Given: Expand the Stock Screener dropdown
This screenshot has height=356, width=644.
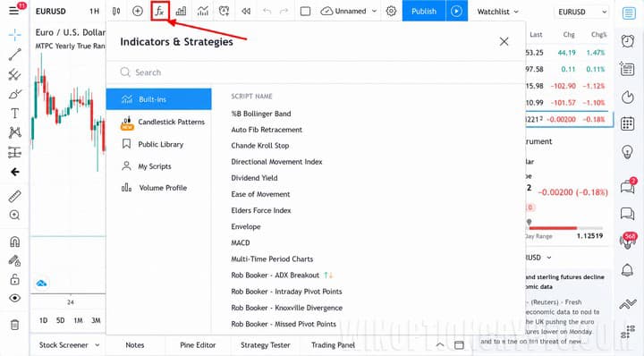Looking at the screenshot, I should [69, 345].
